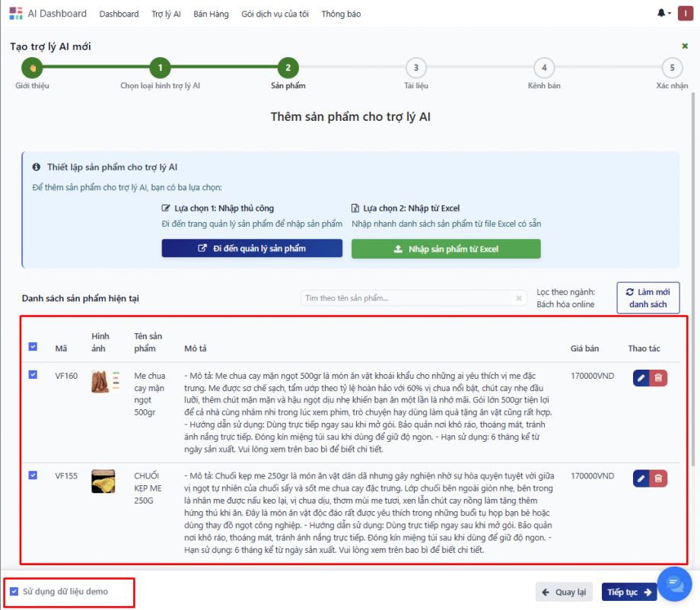
Task: Edit the CHUỐI KẸP ME 250G product
Action: (641, 478)
